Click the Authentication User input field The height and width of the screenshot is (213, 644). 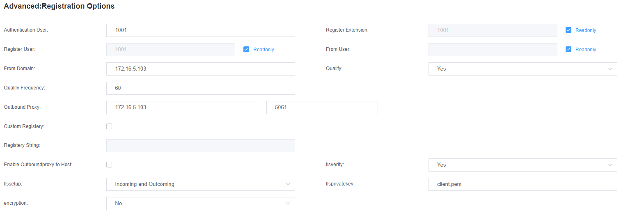point(200,30)
